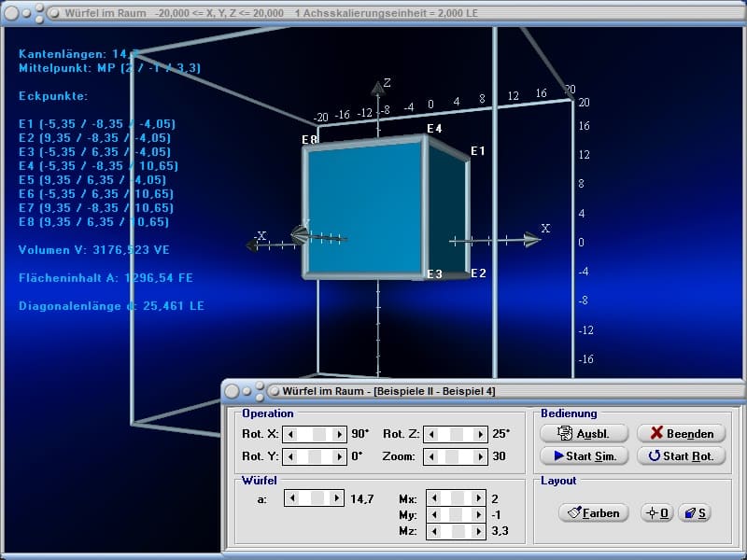Click the cube S layout button
This screenshot has width=747, height=560.
point(694,512)
